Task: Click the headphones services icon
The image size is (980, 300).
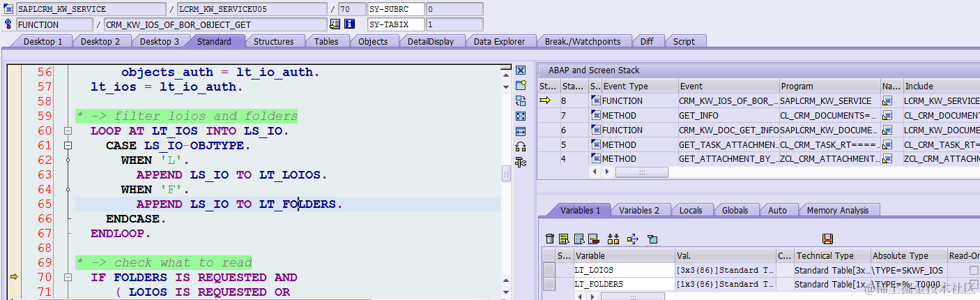Action: coord(520,147)
